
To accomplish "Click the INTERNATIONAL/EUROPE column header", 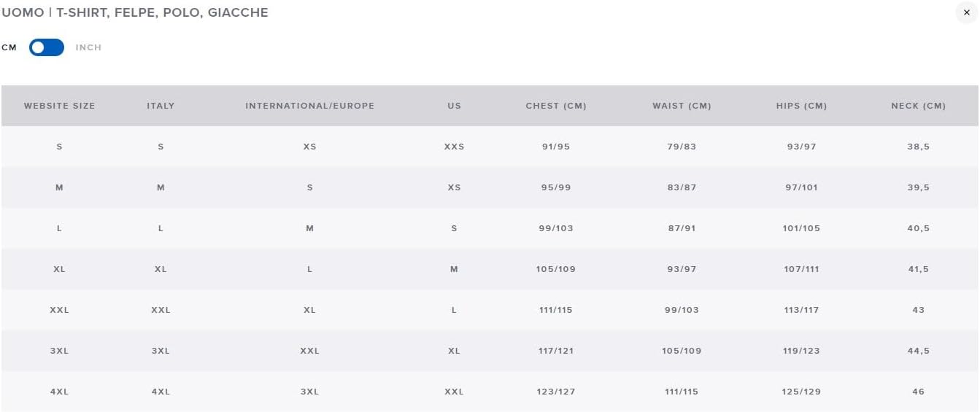I will pyautogui.click(x=309, y=106).
